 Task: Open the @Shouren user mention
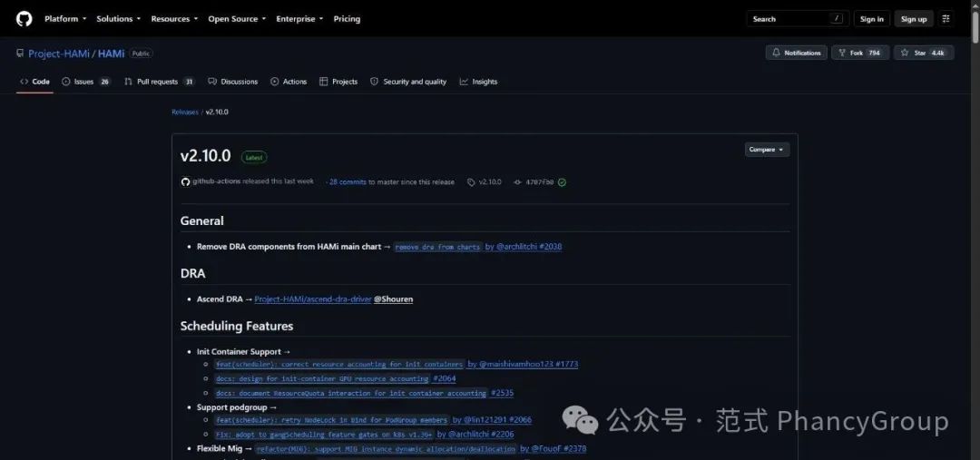coord(393,299)
